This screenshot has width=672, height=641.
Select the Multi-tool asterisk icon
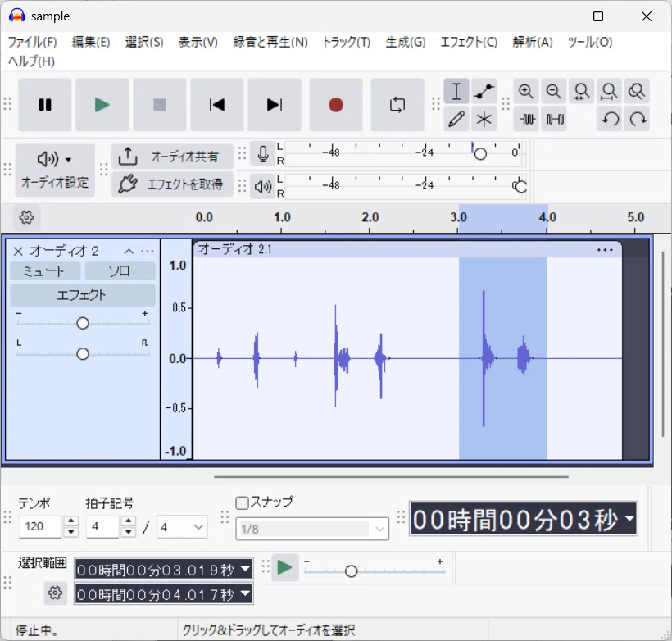[x=484, y=119]
